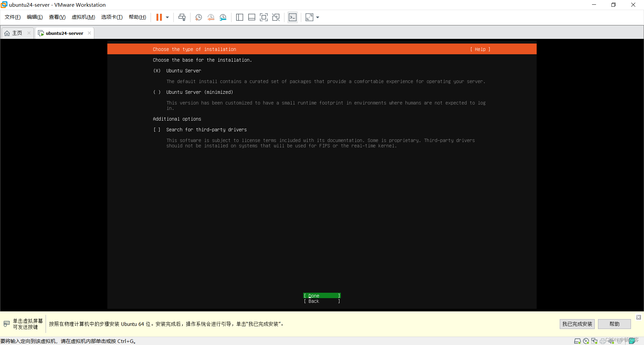Open the power options dropdown arrow
644x345 pixels.
(167, 17)
